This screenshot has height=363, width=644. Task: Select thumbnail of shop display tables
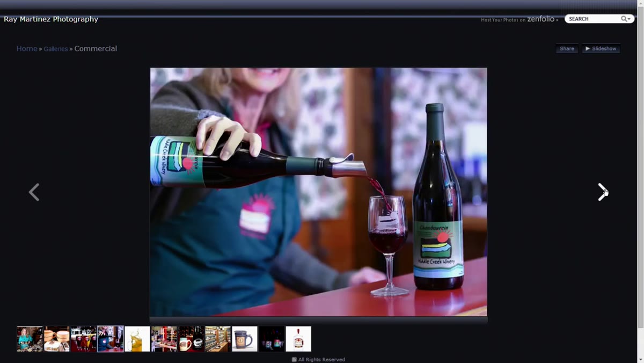(x=164, y=339)
